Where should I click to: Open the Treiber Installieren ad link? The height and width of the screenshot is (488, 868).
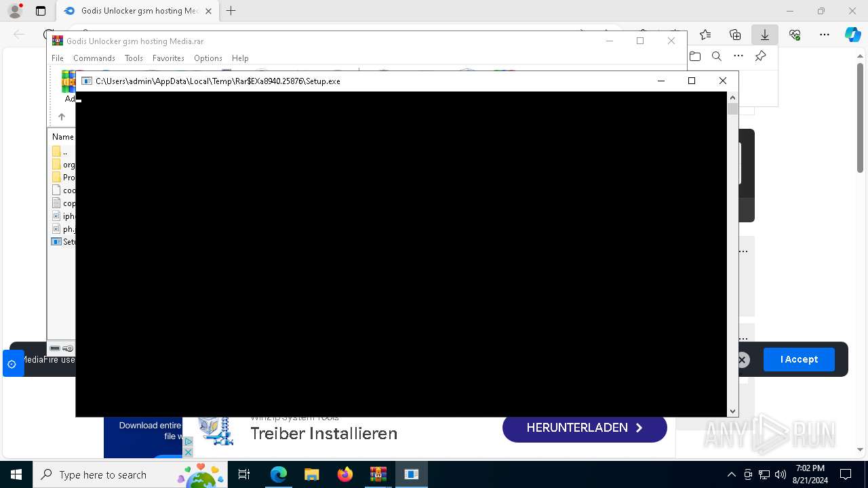point(323,434)
